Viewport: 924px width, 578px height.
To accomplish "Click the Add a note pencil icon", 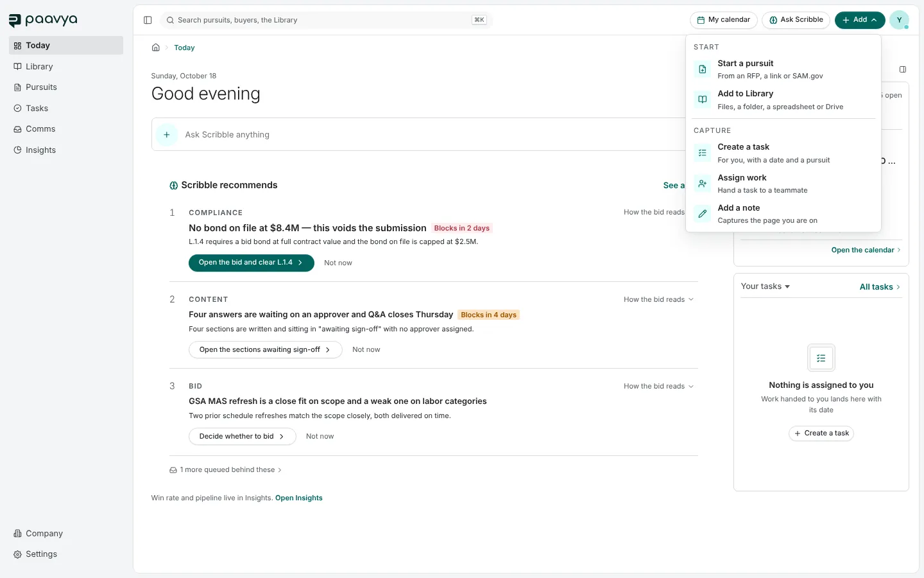I will [703, 214].
